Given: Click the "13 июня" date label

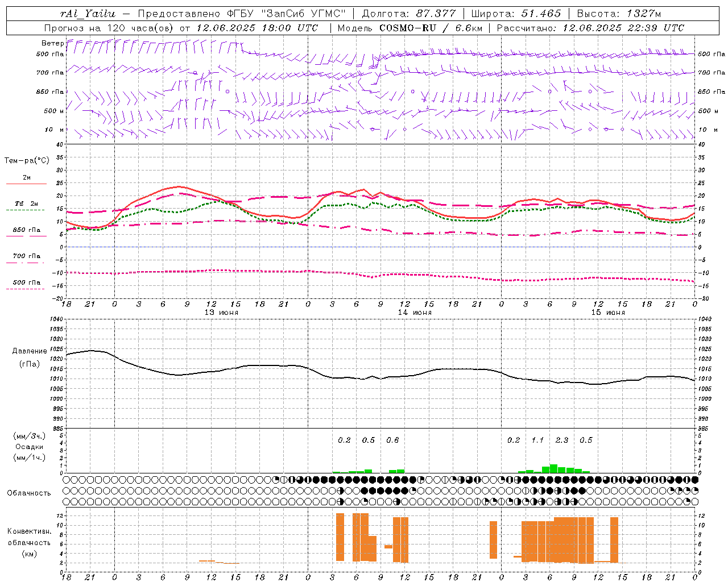Looking at the screenshot, I should pos(221,312).
